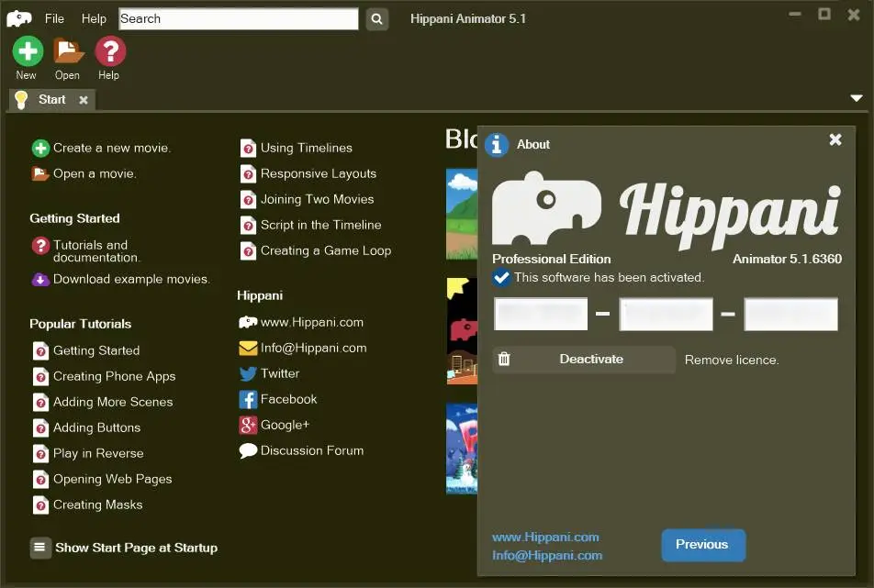Click Download example movies link
Image resolution: width=874 pixels, height=588 pixels.
tap(131, 279)
